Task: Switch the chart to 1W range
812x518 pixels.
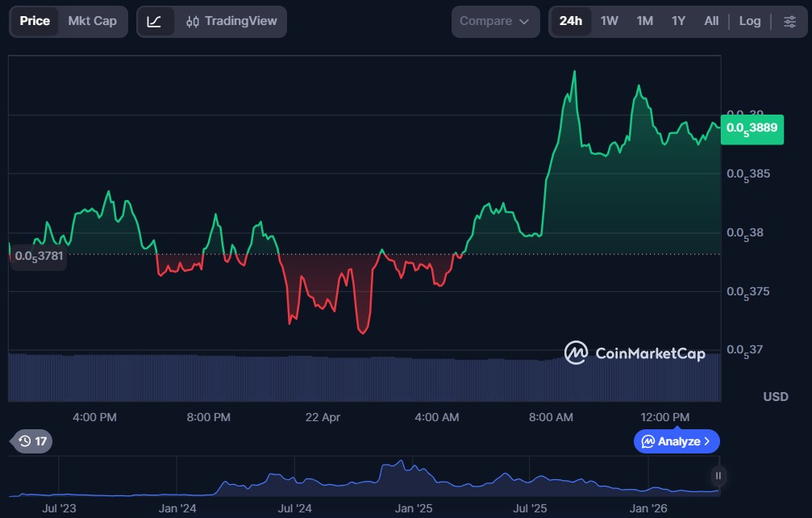Action: [609, 22]
